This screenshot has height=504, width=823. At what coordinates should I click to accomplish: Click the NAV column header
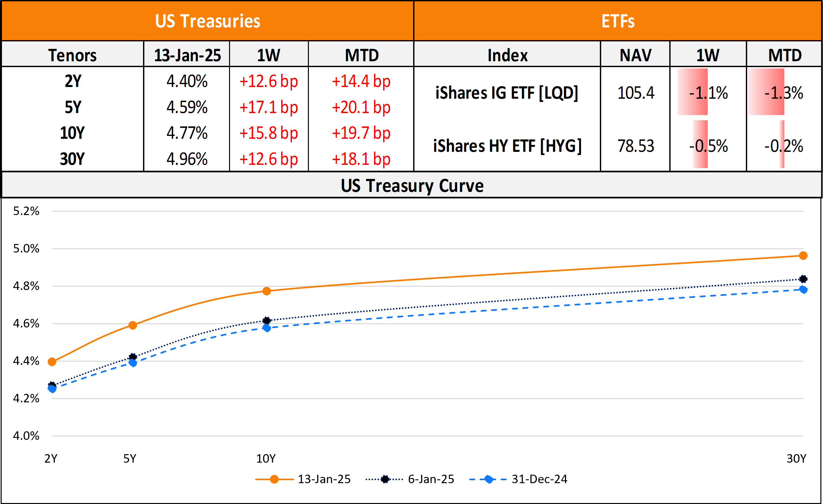point(635,55)
